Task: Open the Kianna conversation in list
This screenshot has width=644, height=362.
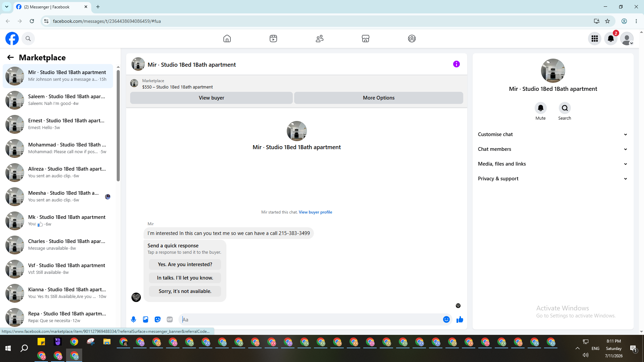Action: pyautogui.click(x=58, y=293)
